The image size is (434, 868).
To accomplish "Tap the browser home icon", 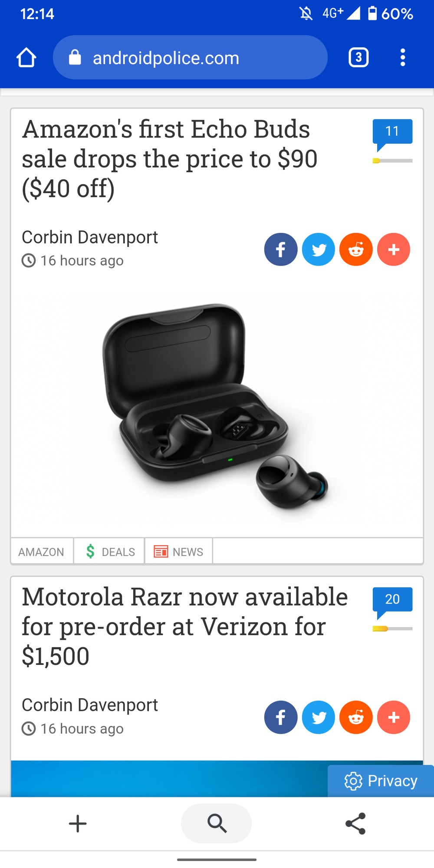I will click(x=26, y=57).
